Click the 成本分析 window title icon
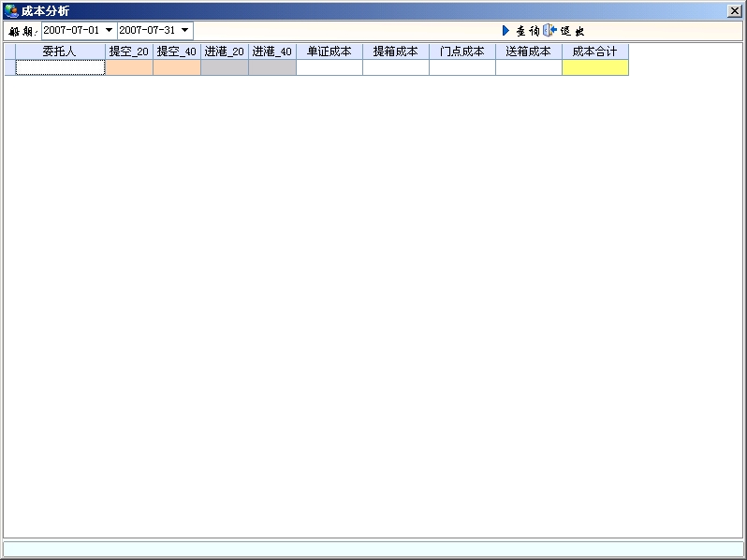Viewport: 747px width, 560px height. point(11,10)
